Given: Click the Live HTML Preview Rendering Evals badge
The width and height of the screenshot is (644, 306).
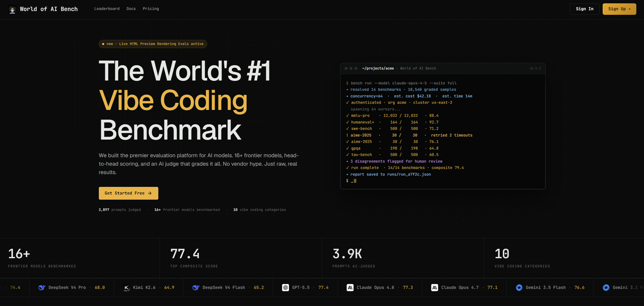Looking at the screenshot, I should (x=153, y=44).
